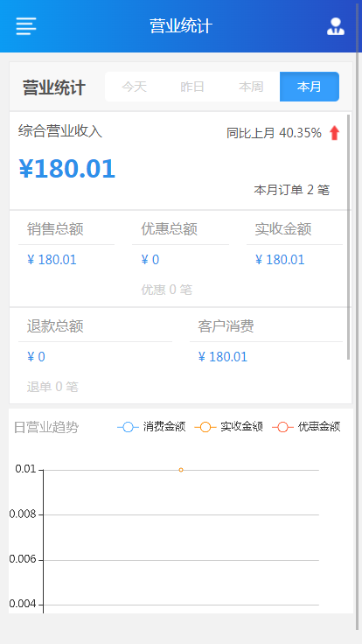Click 综合营业收入 heading

tap(60, 131)
